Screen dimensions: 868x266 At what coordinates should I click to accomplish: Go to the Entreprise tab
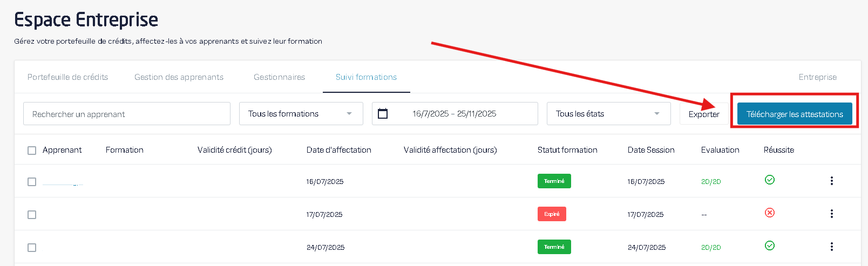coord(817,77)
